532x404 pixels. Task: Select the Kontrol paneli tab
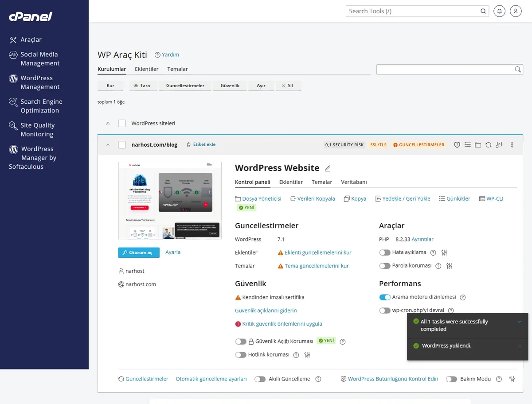pos(253,182)
